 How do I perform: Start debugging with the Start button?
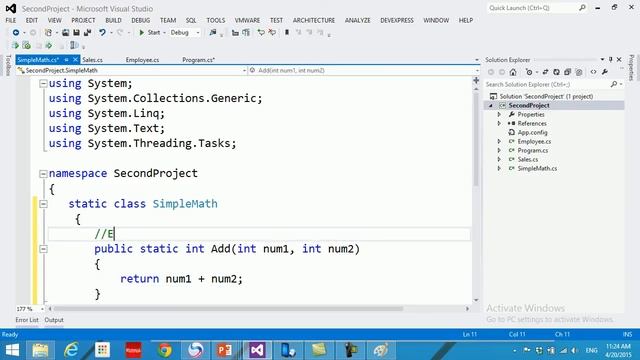tap(149, 32)
